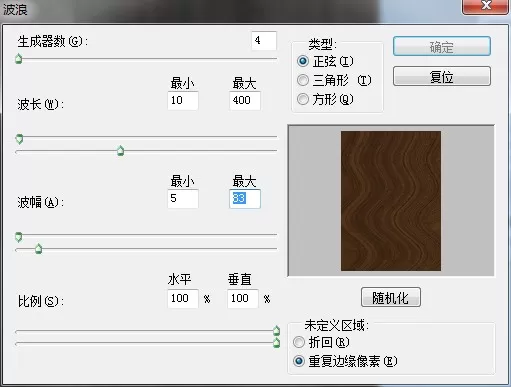Click the 波长 maximum value field showing 400
Viewport: 511px width, 387px height.
[x=245, y=100]
